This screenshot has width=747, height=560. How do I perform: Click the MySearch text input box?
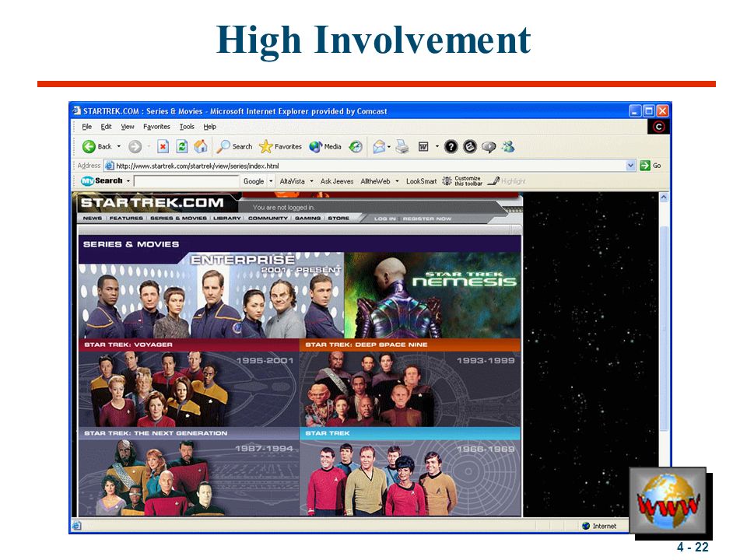(x=187, y=181)
